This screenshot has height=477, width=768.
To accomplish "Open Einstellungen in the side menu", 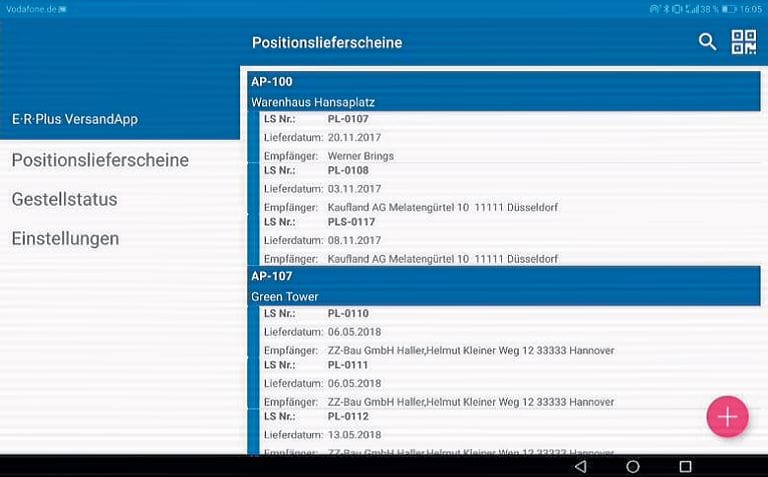I will point(65,239).
